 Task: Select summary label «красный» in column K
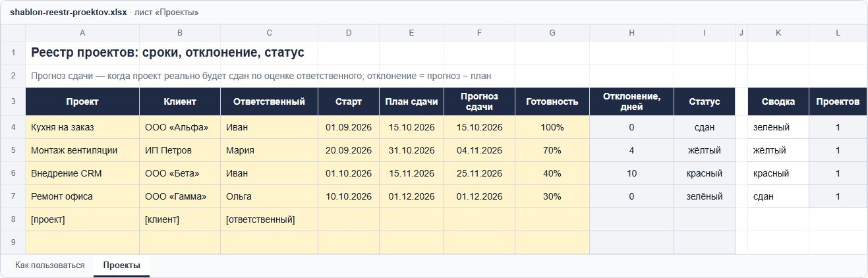(778, 173)
